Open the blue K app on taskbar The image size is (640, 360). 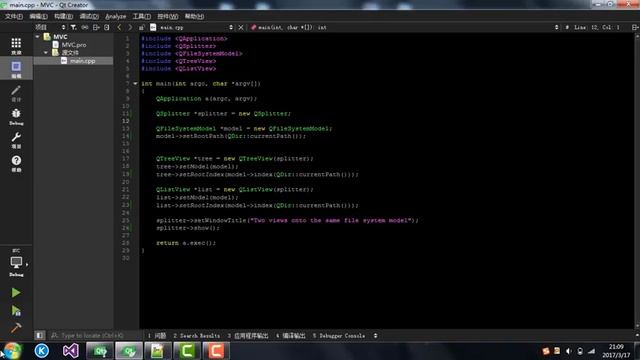pyautogui.click(x=42, y=351)
